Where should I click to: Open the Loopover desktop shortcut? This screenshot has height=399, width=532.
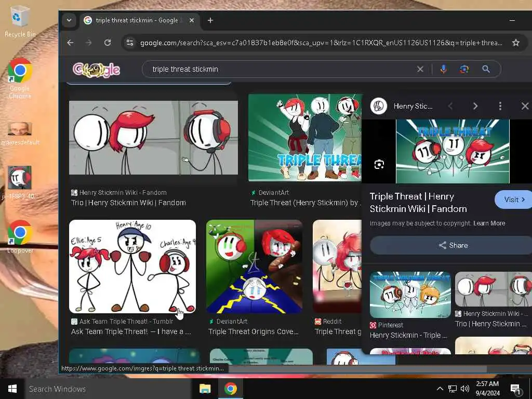pyautogui.click(x=20, y=236)
